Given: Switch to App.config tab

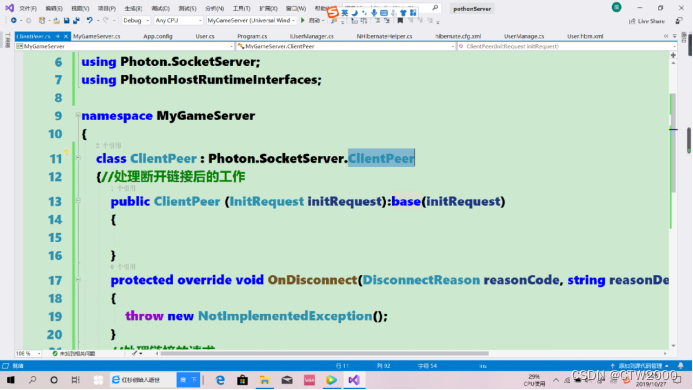Looking at the screenshot, I should tap(158, 36).
